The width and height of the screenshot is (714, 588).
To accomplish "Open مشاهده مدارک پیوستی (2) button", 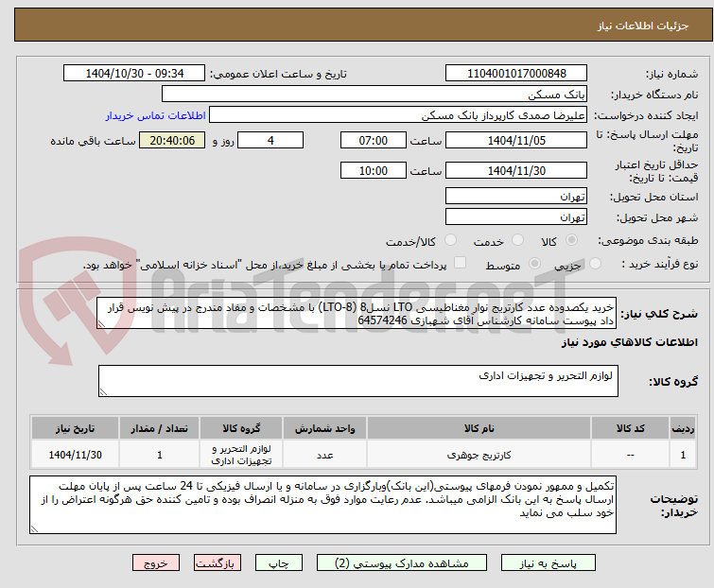I will (x=402, y=563).
